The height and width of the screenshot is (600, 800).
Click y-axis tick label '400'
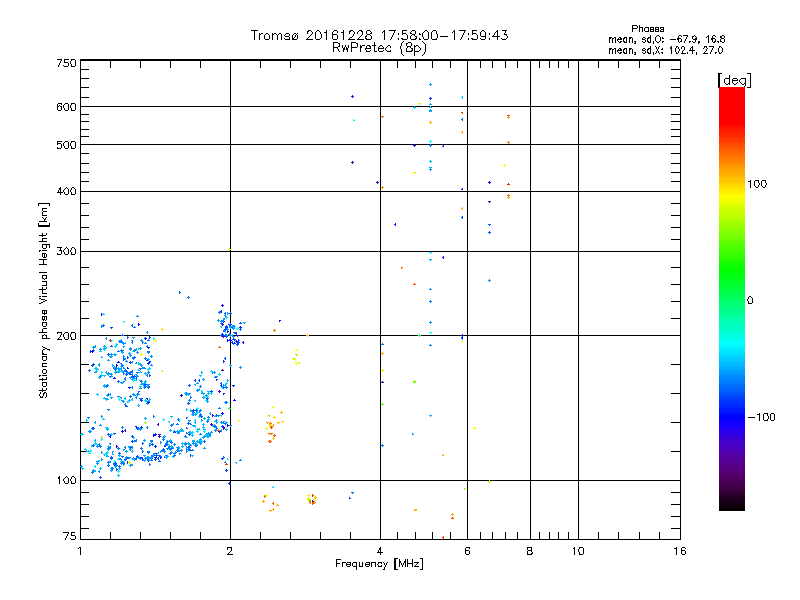66,191
